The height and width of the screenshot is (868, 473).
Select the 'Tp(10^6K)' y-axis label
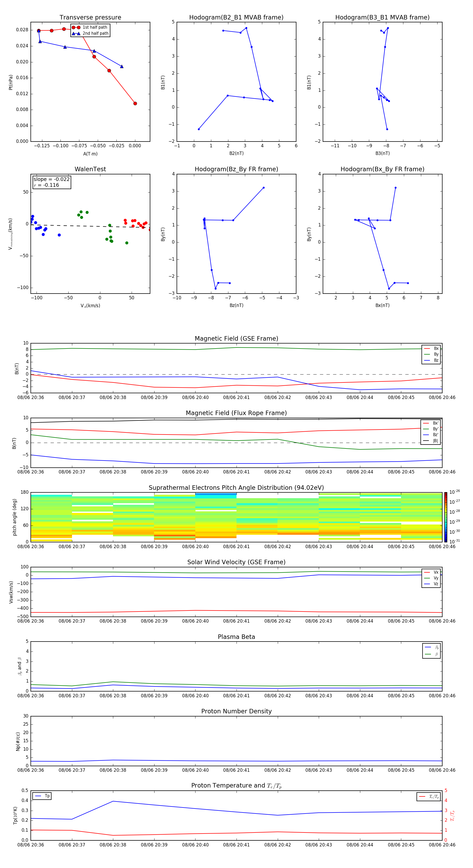pos(15,815)
